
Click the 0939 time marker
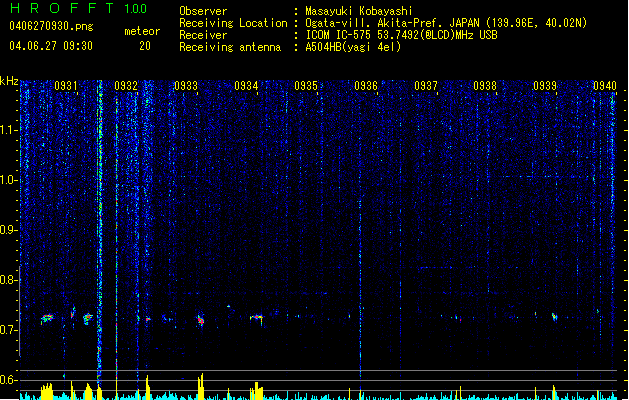click(x=545, y=86)
